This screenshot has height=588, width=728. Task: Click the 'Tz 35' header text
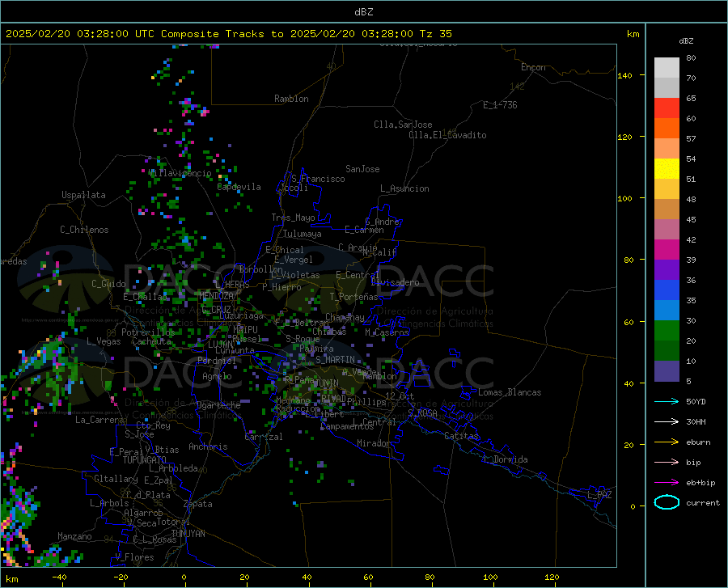point(435,34)
